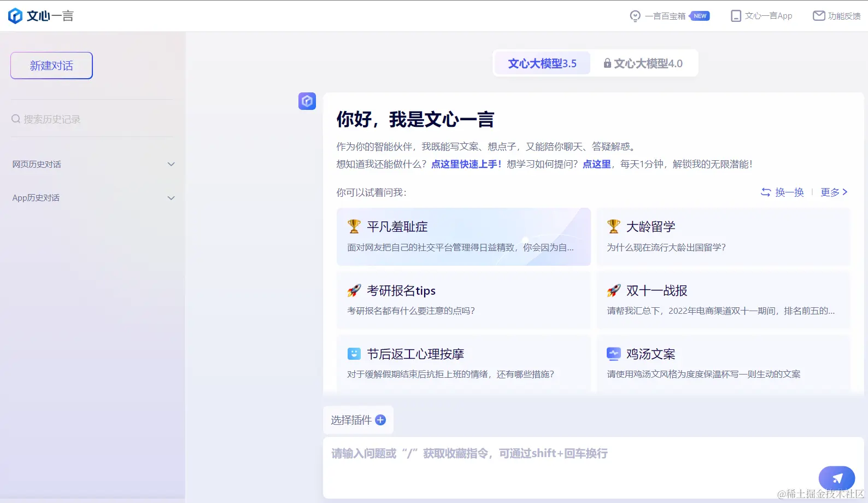Click text 为什么现在流行大龄出国留学?
Screen dimensions: 868x503
tap(666, 248)
